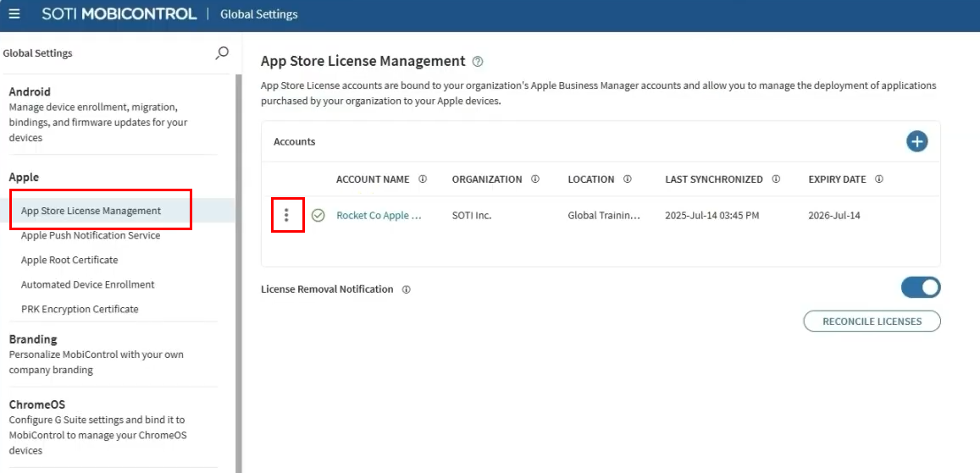980x473 pixels.
Task: Turn off License Removal Notification switch
Action: [921, 287]
